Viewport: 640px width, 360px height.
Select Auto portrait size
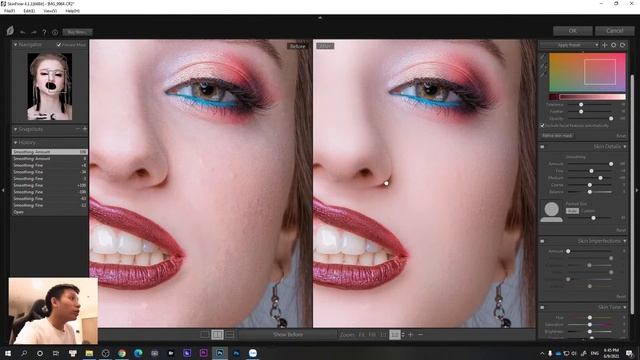click(x=572, y=211)
